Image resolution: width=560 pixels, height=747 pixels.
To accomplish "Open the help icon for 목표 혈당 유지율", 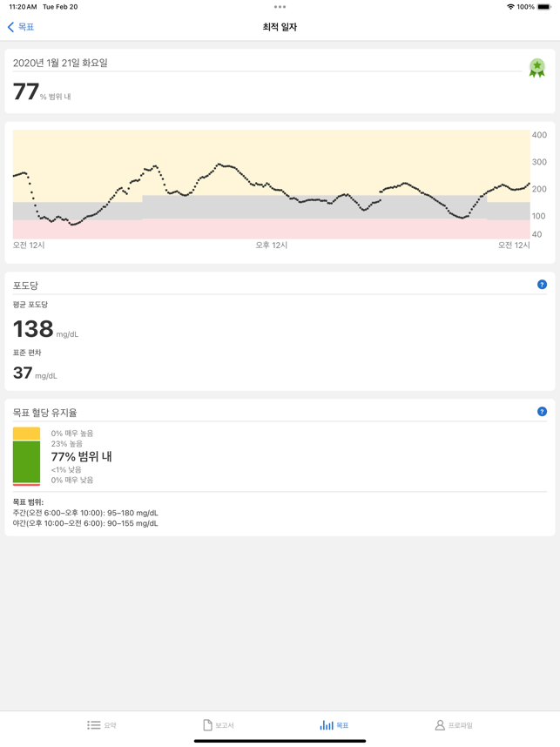I will pyautogui.click(x=542, y=412).
